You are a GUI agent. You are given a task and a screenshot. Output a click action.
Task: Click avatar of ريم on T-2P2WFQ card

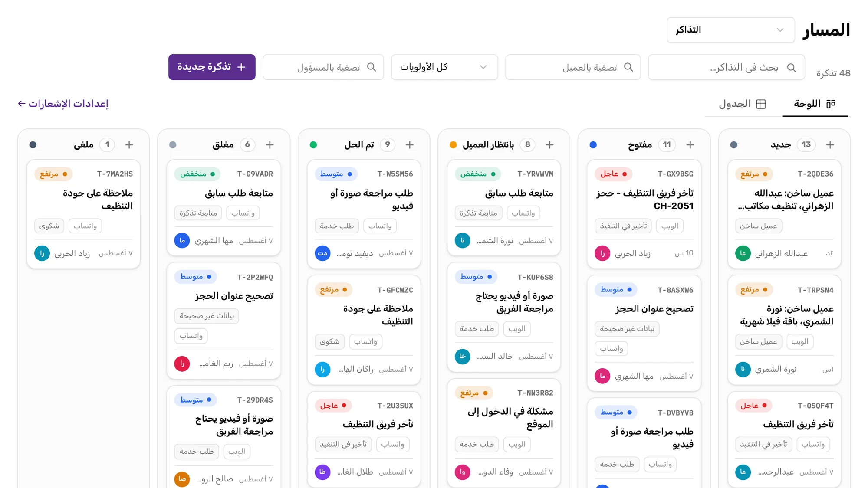tap(182, 364)
